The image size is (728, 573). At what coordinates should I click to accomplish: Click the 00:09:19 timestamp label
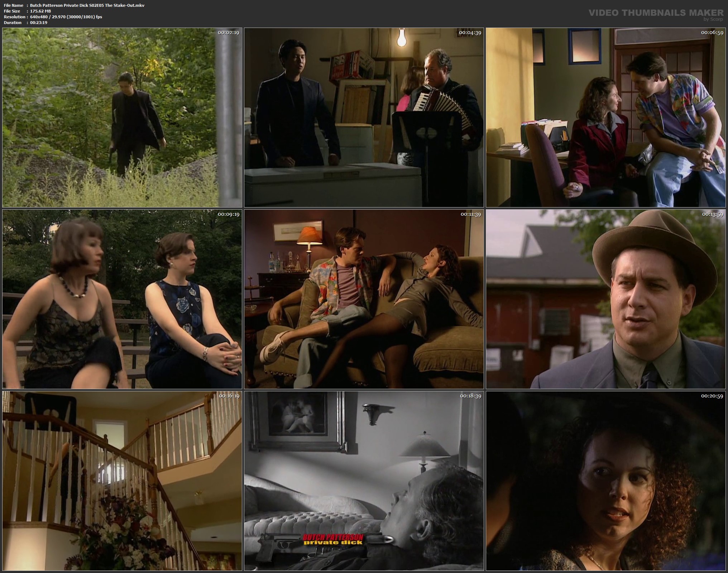pyautogui.click(x=228, y=214)
